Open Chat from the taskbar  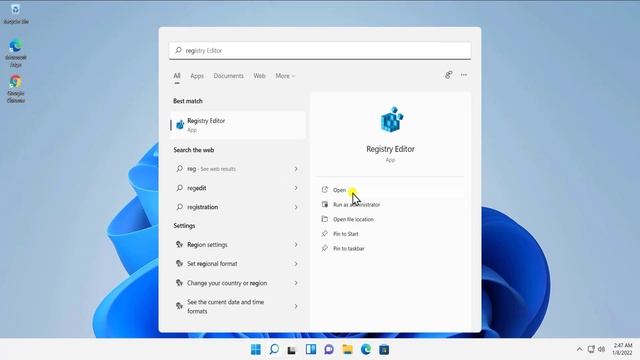click(329, 349)
